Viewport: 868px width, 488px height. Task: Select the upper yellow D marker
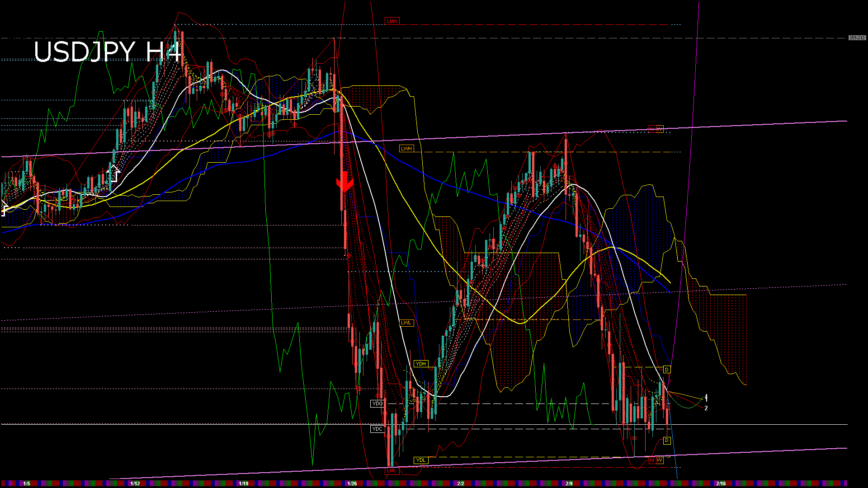(x=667, y=370)
